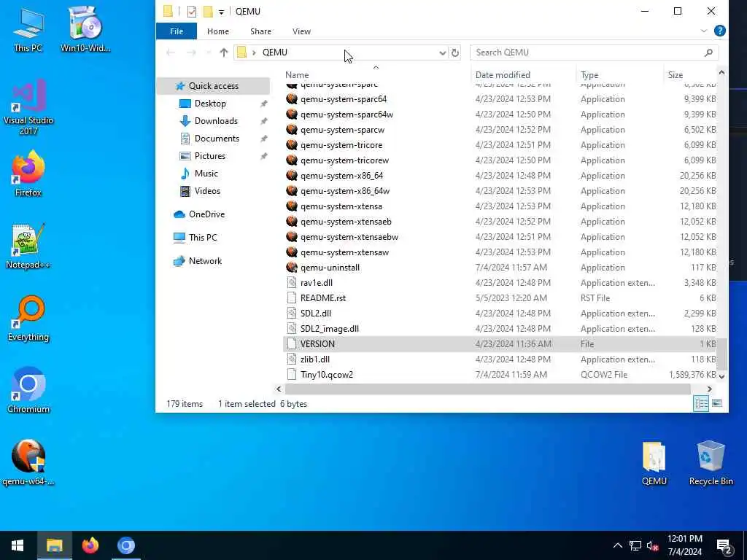Click horizontal scrollbar right arrow
The height and width of the screenshot is (560, 747).
709,389
